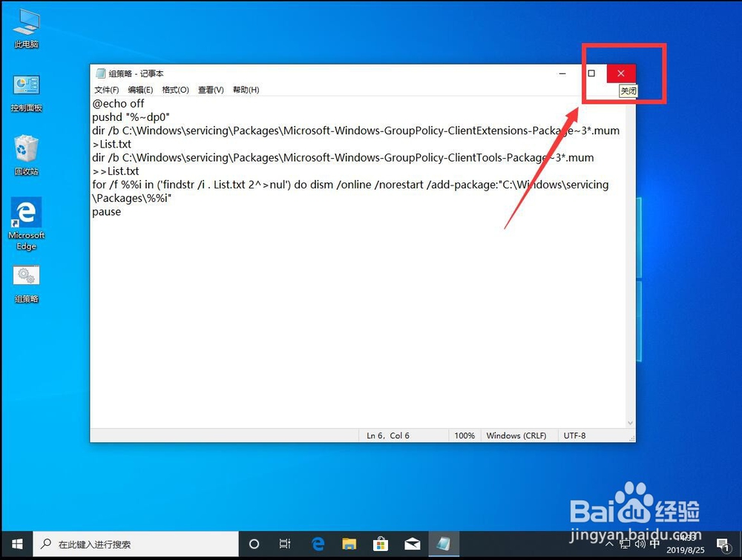
Task: Click the 'pause' line
Action: coord(106,212)
